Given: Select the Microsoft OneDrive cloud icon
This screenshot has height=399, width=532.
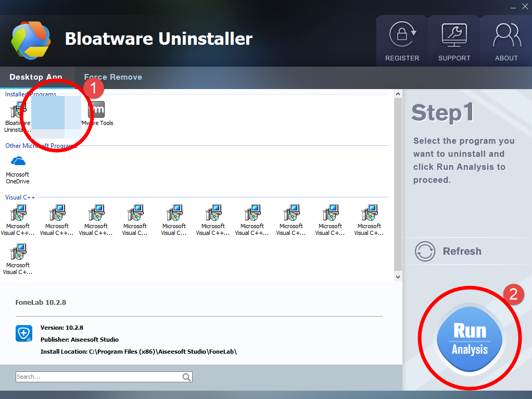Looking at the screenshot, I should pos(18,161).
